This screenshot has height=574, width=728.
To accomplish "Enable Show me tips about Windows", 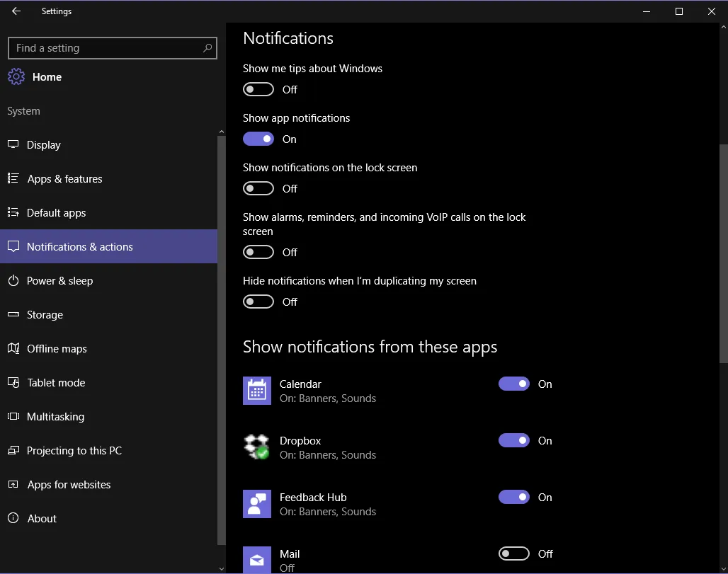I will (x=258, y=90).
